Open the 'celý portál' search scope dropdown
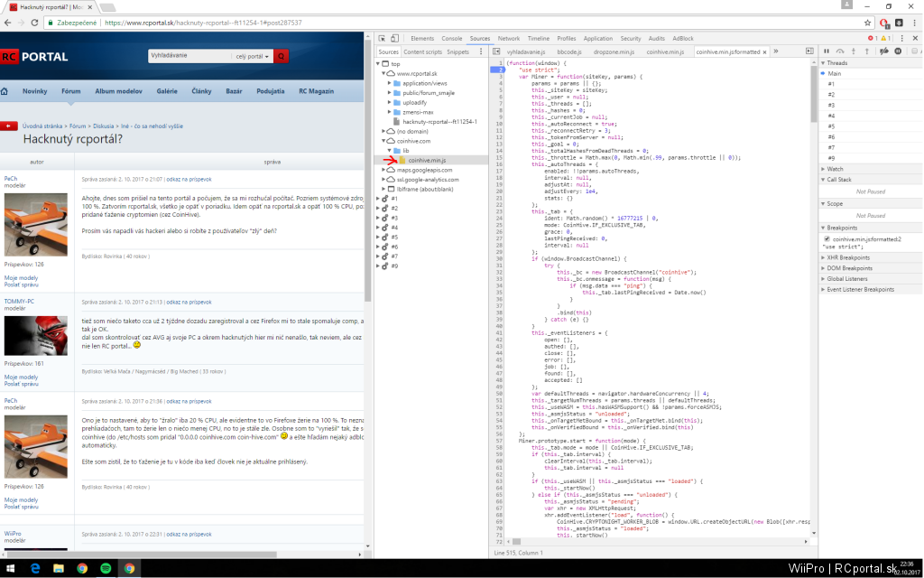 pos(253,56)
